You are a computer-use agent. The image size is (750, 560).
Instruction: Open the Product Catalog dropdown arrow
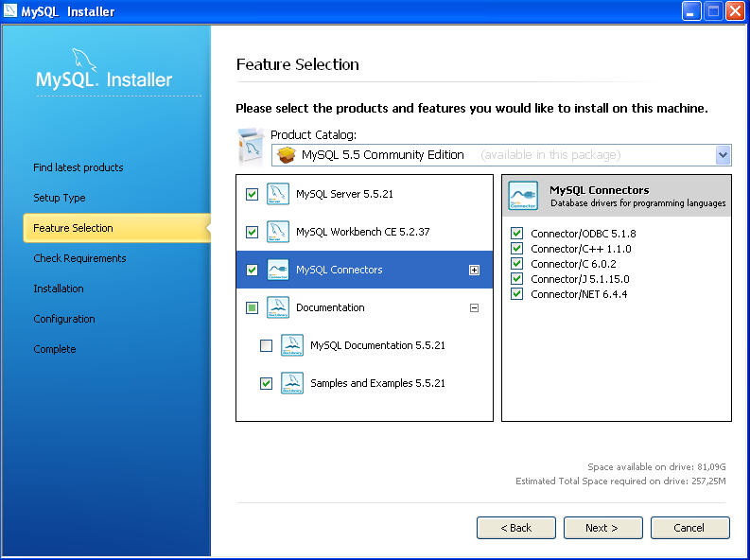[x=723, y=155]
